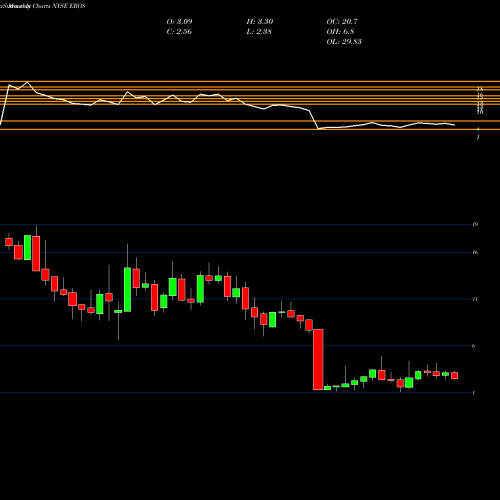Select the 'C: 2.56' close value
Image resolution: width=500 pixels, height=500 pixels.
point(179,32)
